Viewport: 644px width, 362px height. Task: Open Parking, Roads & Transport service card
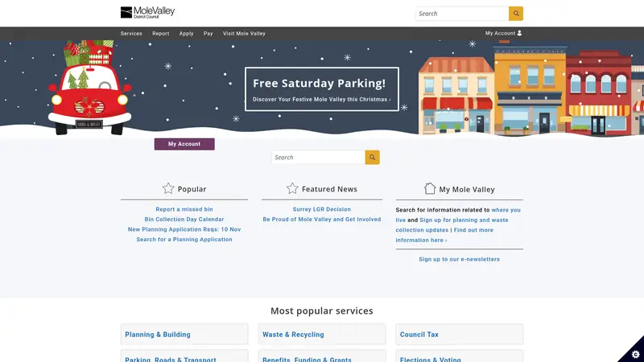click(184, 356)
